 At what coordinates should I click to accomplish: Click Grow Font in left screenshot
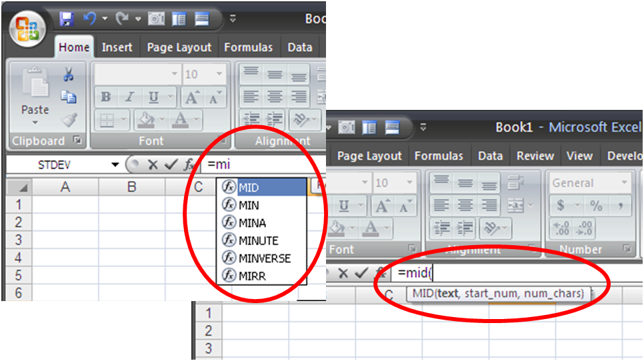tap(192, 98)
